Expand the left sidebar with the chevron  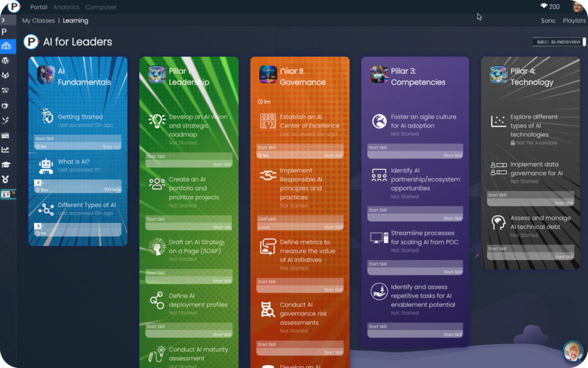click(3, 20)
